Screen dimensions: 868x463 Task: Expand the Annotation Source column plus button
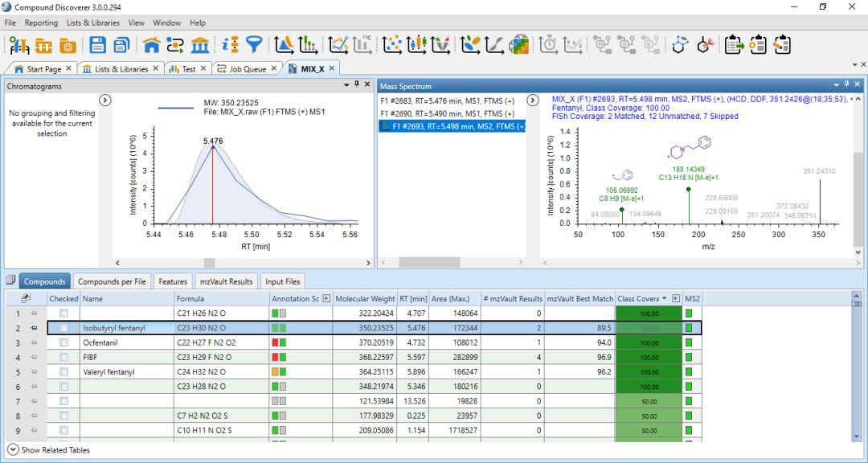(x=326, y=298)
